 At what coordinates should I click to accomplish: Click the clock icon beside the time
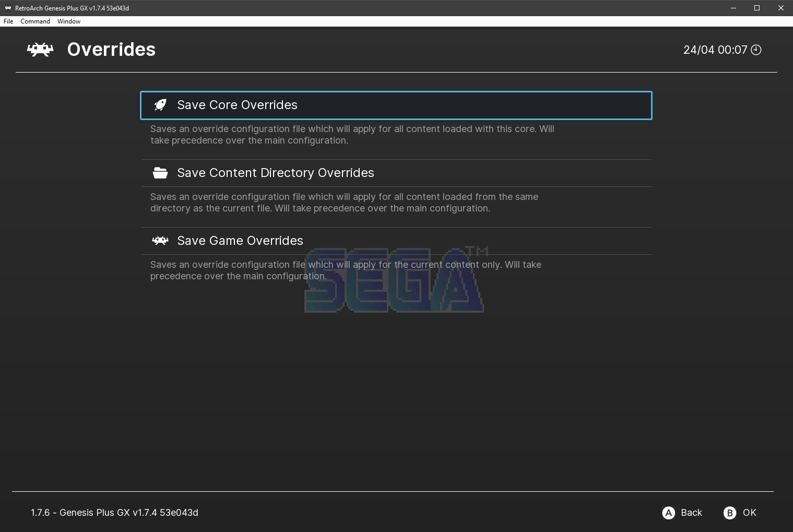coord(756,50)
